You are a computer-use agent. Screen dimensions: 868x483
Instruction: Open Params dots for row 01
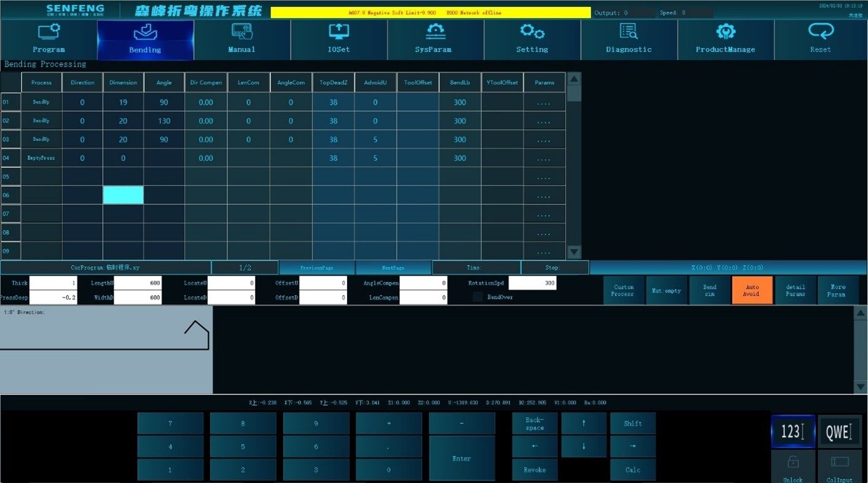[x=544, y=103]
